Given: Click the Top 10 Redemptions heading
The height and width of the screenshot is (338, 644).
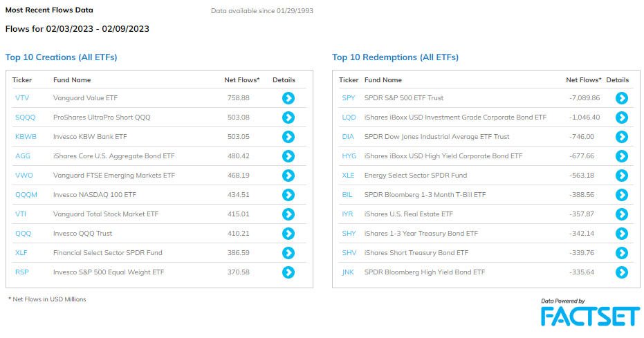Looking at the screenshot, I should point(396,57).
